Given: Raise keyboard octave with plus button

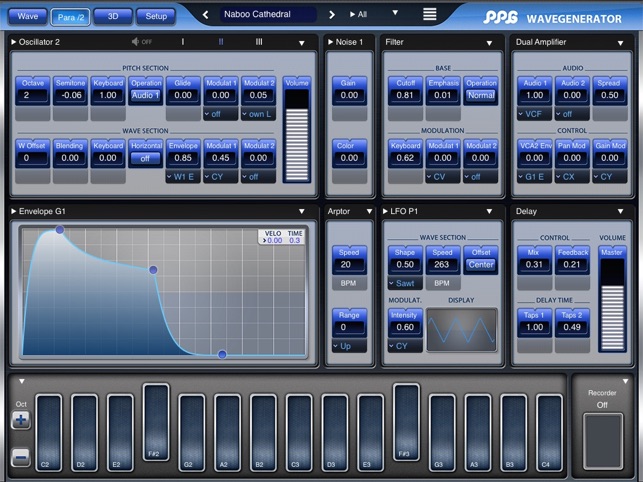Looking at the screenshot, I should click(21, 420).
